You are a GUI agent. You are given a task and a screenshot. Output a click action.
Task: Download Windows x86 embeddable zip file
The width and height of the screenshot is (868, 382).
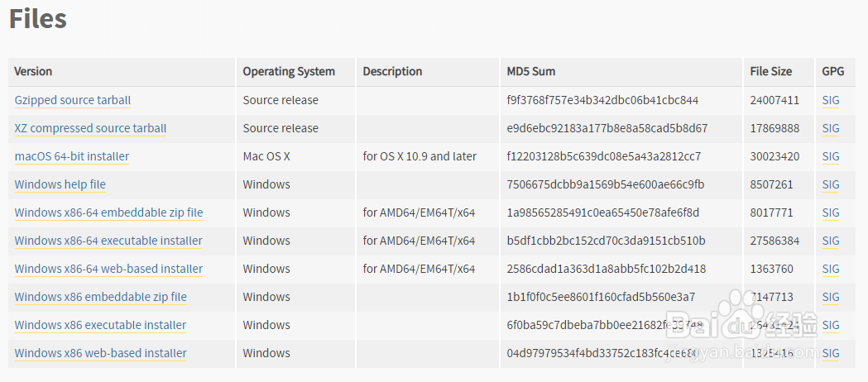click(x=101, y=297)
